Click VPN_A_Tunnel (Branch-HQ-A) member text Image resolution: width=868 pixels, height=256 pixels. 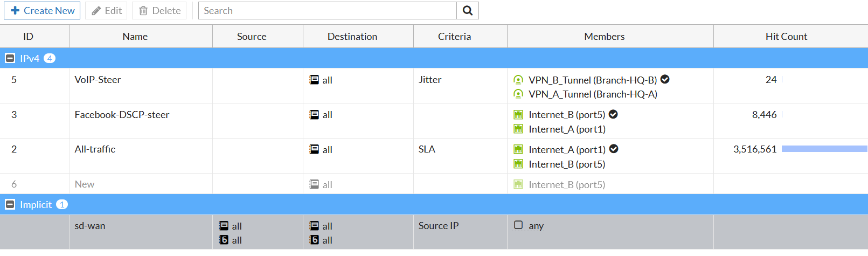[x=593, y=94]
